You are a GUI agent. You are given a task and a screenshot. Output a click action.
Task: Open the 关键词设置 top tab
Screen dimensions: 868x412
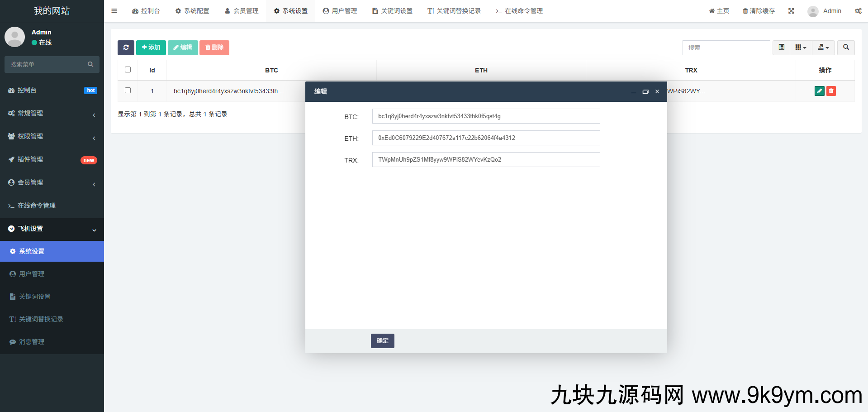[x=392, y=11]
